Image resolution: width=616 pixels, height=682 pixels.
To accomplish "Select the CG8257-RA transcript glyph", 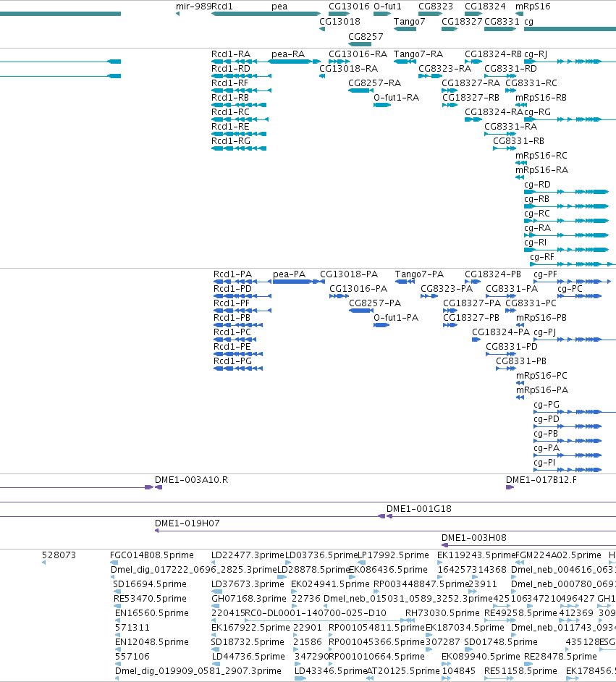I will click(x=360, y=90).
